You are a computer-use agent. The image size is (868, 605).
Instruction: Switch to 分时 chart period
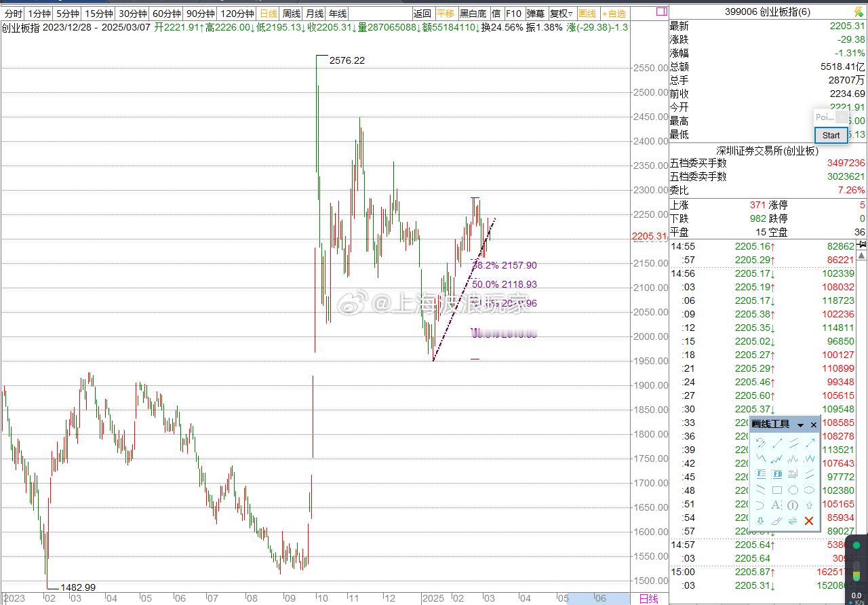[14, 14]
